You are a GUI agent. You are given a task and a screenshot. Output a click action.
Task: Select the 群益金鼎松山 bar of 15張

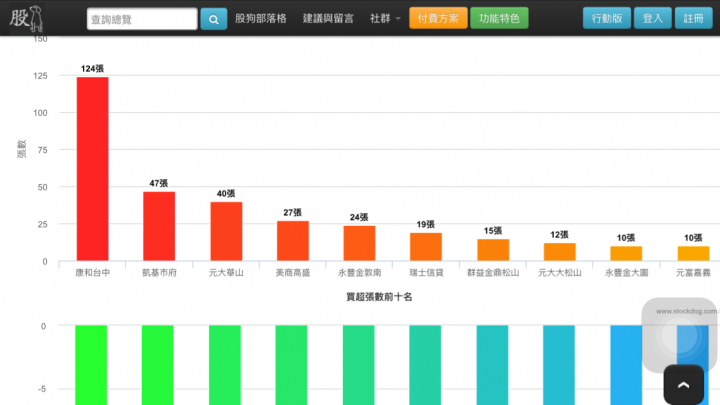[x=493, y=250]
